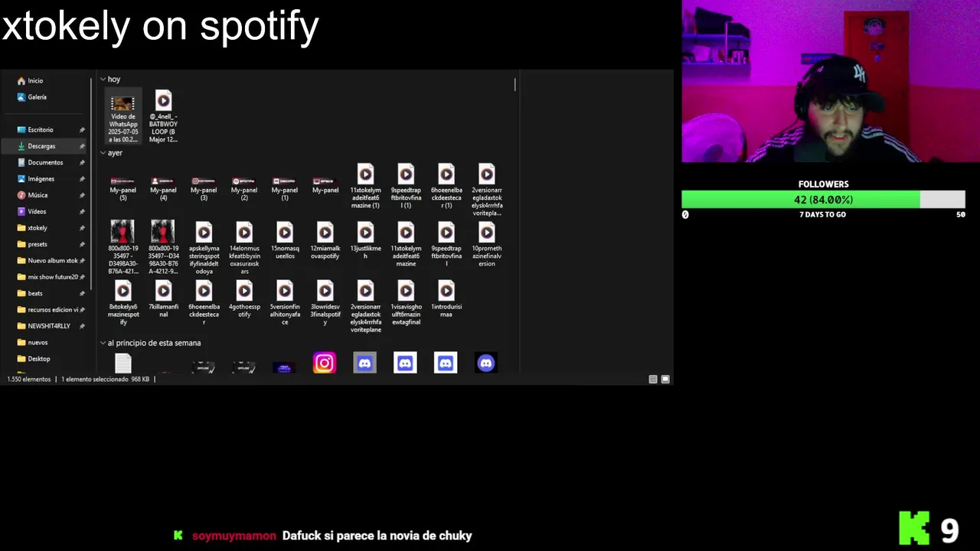Select the 1visavisghoulft6mazinewtagfinal audio file

tap(406, 303)
